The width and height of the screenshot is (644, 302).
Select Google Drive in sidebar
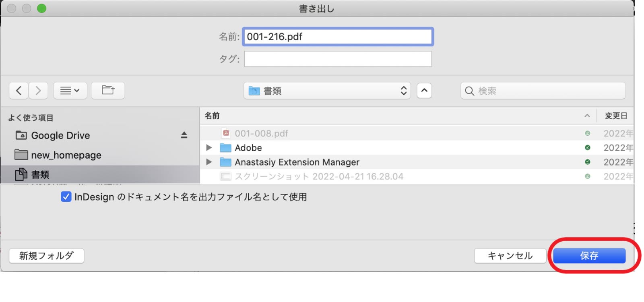tap(60, 136)
